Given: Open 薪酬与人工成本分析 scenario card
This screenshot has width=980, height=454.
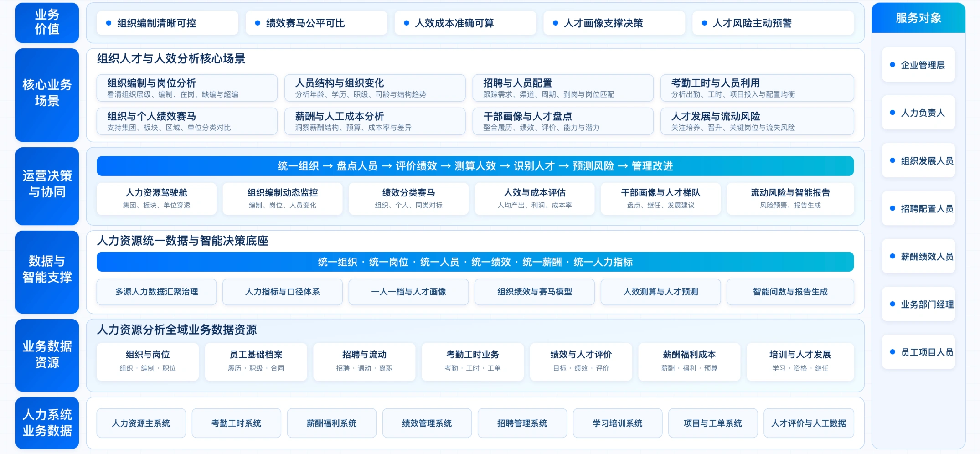Looking at the screenshot, I should pos(375,121).
